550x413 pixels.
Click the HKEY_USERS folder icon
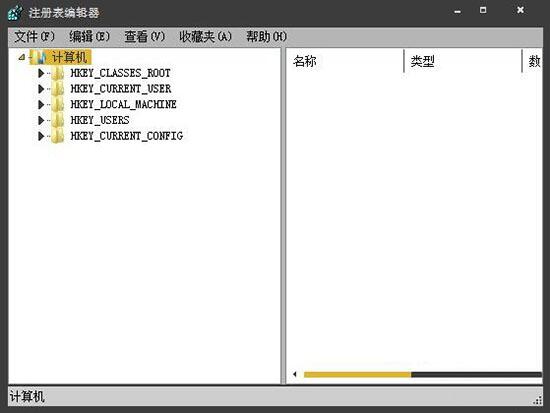58,120
